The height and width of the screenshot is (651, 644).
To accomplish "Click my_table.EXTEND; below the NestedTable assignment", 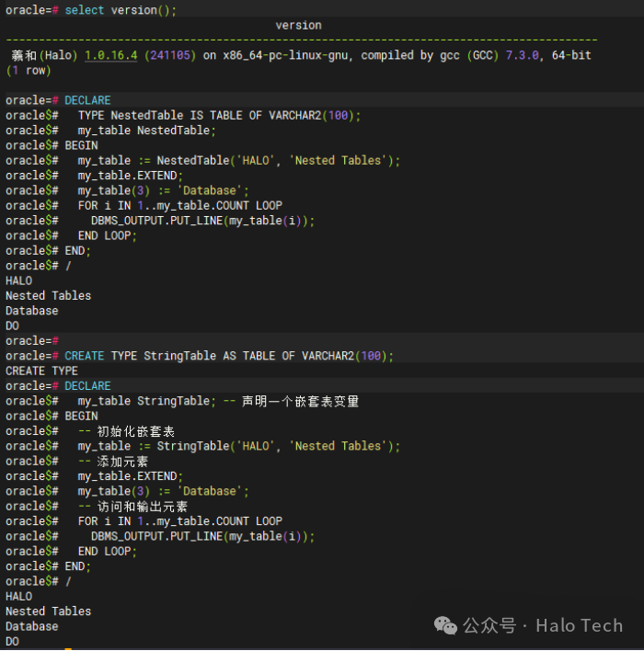I will (x=130, y=176).
